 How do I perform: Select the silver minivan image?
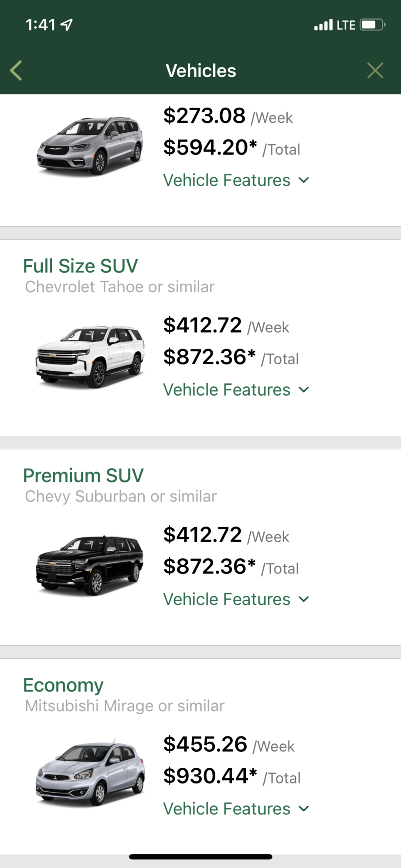click(90, 146)
